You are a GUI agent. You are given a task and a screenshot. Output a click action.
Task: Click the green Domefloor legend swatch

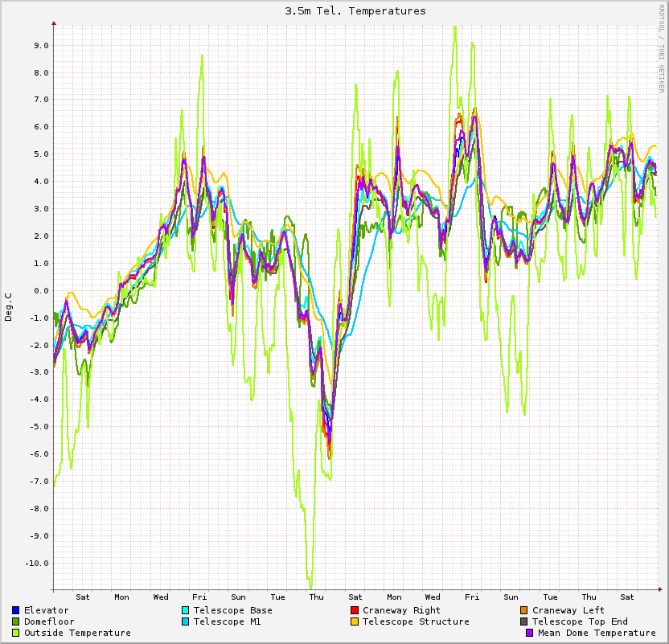pos(16,621)
